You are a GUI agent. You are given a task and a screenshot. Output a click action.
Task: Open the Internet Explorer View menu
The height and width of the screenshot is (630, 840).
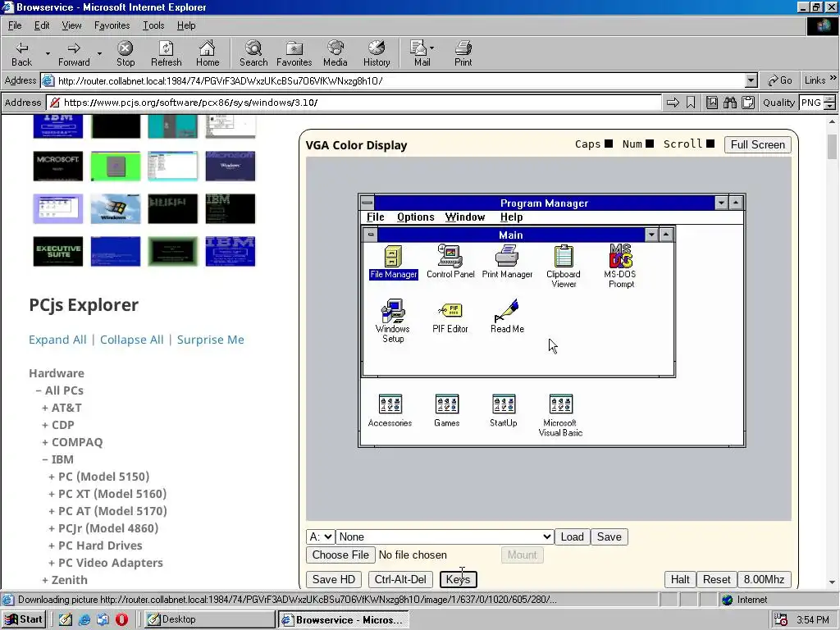pyautogui.click(x=72, y=25)
